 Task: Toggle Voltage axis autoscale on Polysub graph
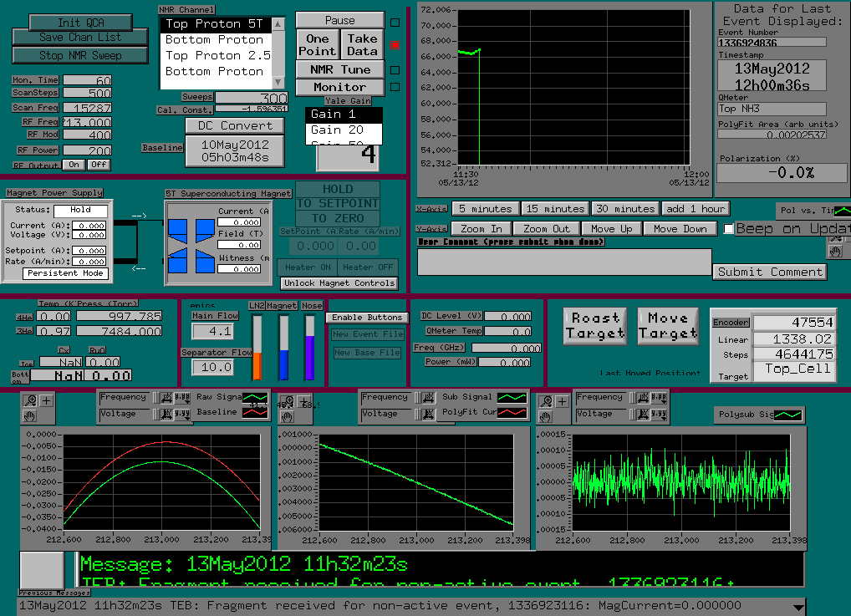pyautogui.click(x=643, y=414)
